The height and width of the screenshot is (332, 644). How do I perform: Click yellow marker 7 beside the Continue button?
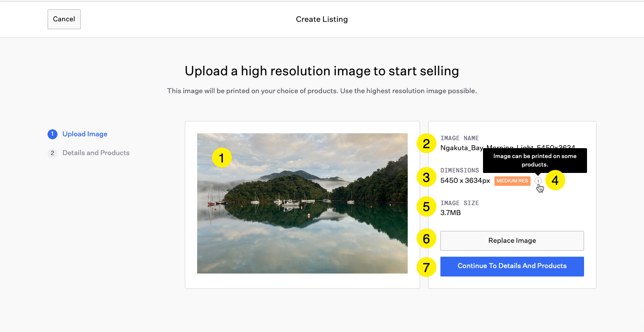(x=426, y=267)
